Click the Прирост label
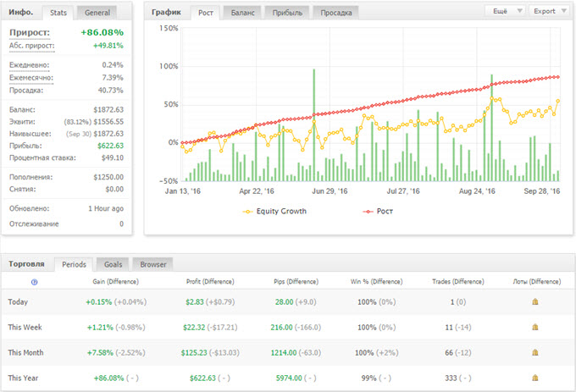The image size is (576, 392). pos(30,32)
